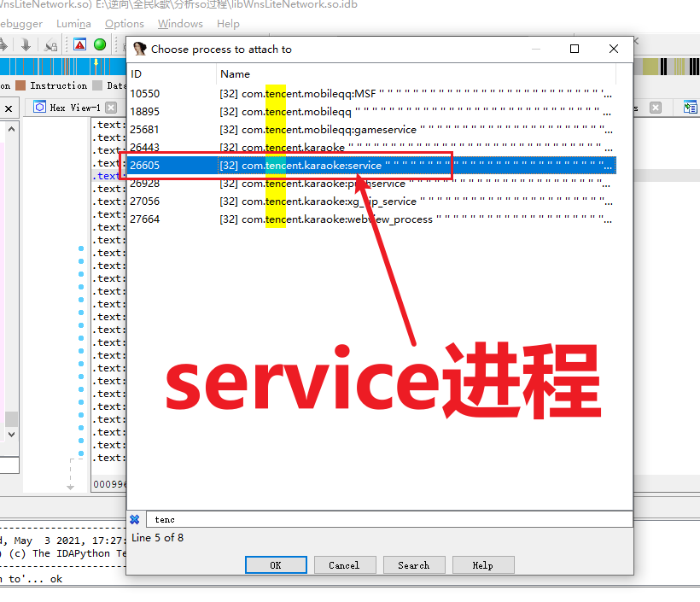
Task: Click the gray down arrow toolbar icon
Action: [26, 44]
